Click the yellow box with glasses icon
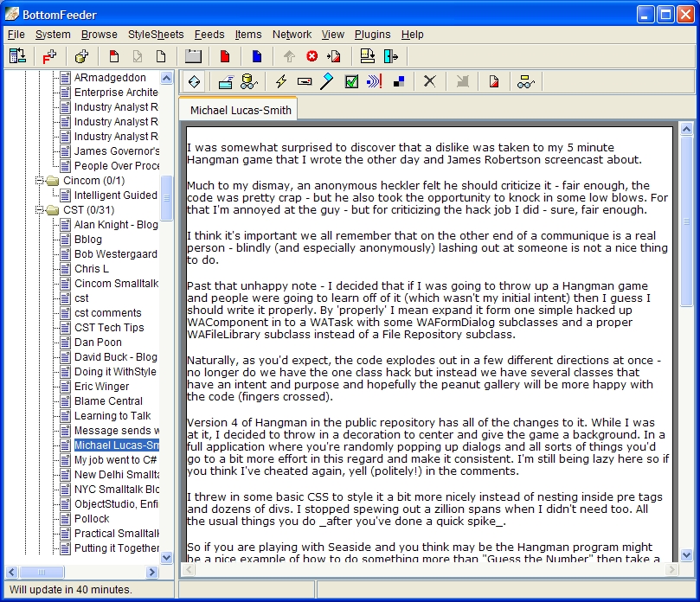700x602 pixels. (x=526, y=81)
